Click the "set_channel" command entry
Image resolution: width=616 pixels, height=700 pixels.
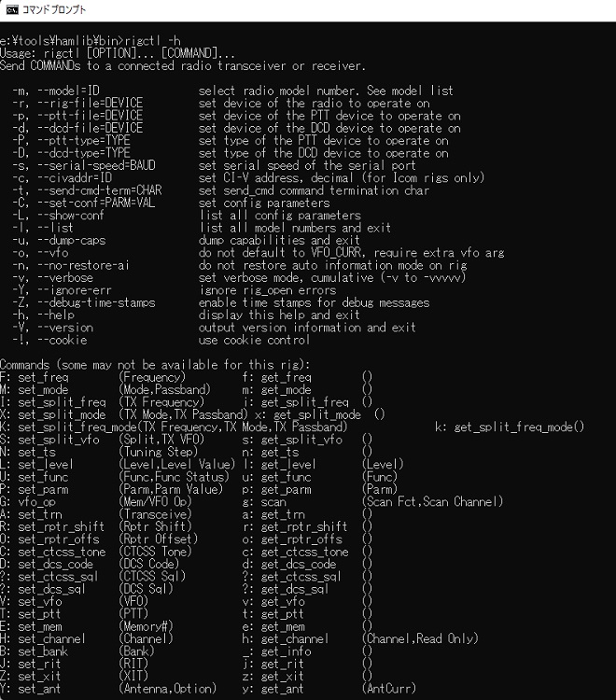[43, 640]
